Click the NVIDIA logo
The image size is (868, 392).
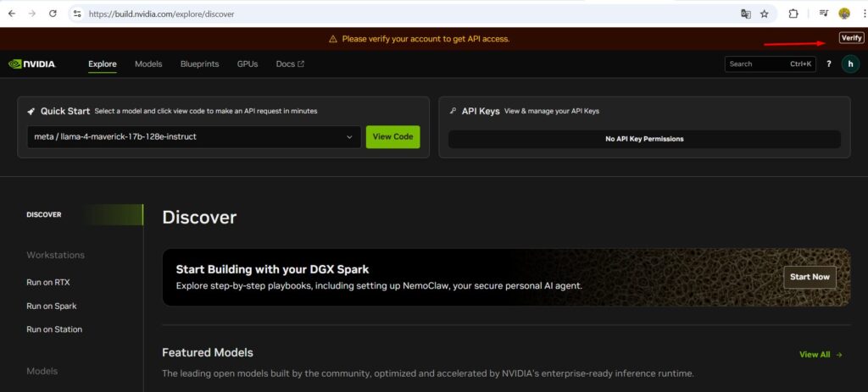click(x=32, y=64)
